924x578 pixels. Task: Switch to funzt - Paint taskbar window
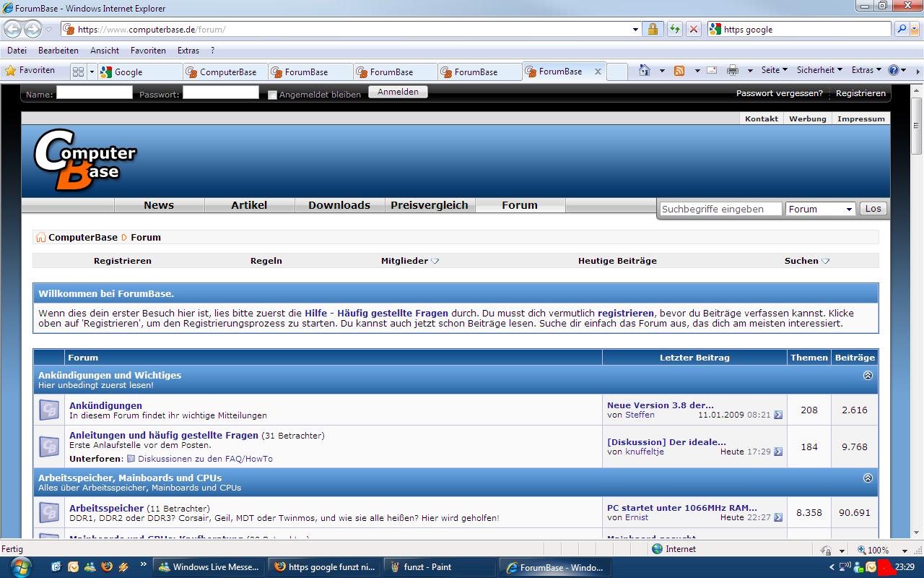click(438, 567)
